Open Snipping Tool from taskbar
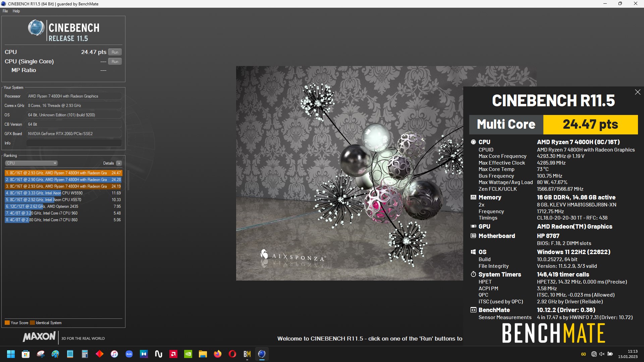 click(41, 354)
